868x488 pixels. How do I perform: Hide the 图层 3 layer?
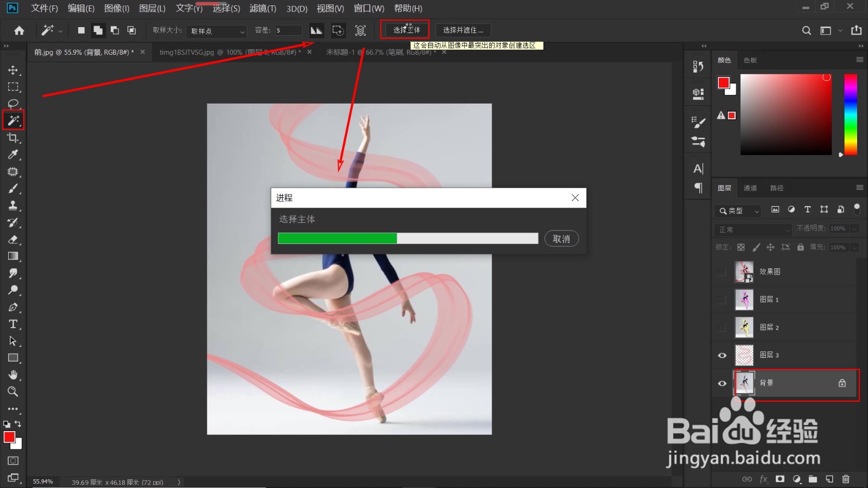point(722,355)
